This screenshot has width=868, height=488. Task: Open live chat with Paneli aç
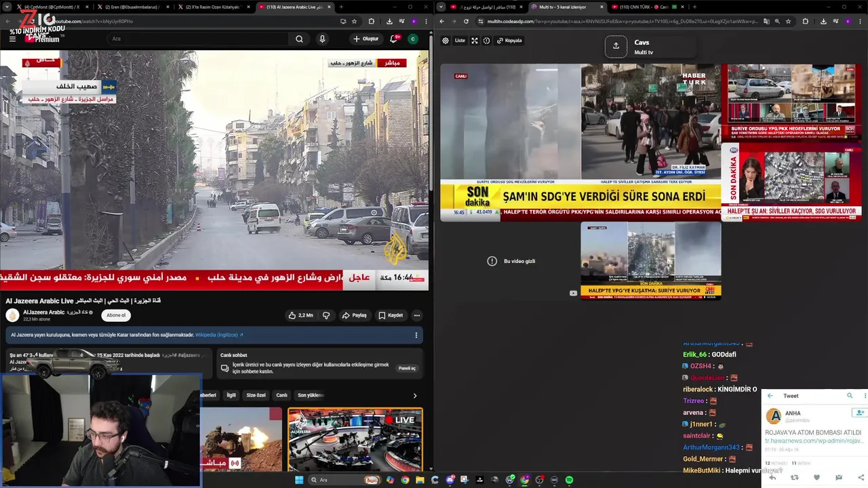coord(407,368)
